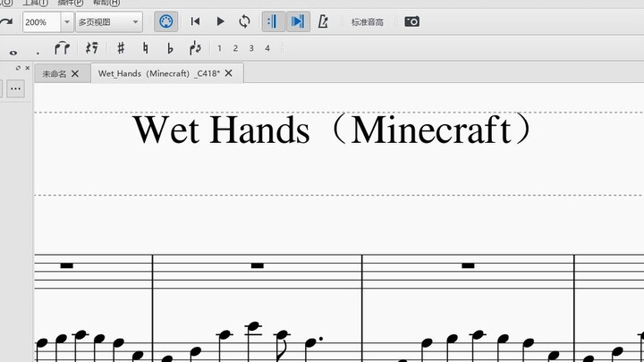
Task: Close the Wet_Hands (Minecraft)_C418 tab
Action: point(229,73)
